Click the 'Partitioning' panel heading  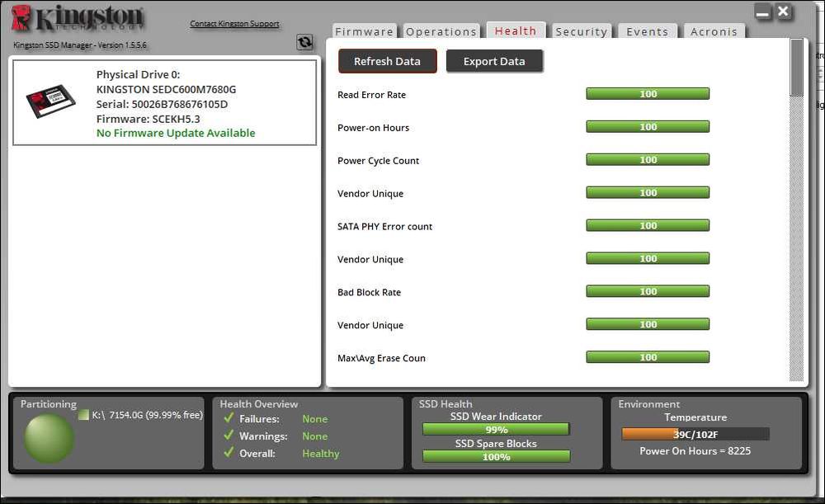pos(49,404)
